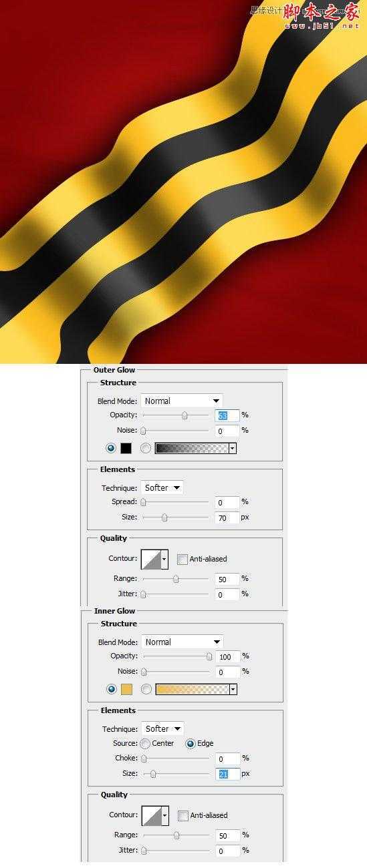Click Outer Glow Opacity slider handle

point(185,415)
